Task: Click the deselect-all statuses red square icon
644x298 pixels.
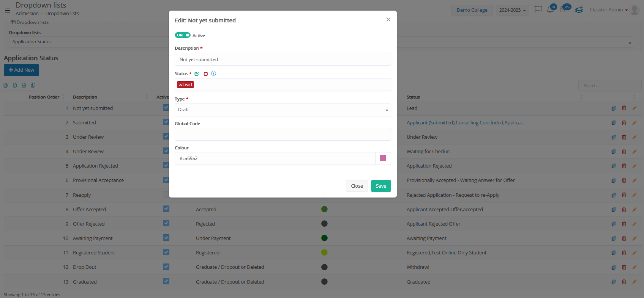Action: (206, 74)
